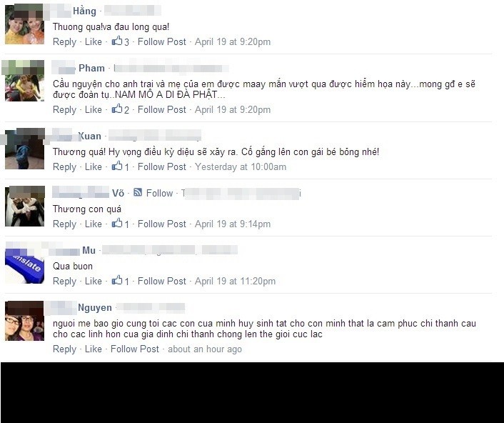Screen dimensions: 504x423
Task: Click the thumbs-up icon on Pham's comment
Action: [117, 109]
